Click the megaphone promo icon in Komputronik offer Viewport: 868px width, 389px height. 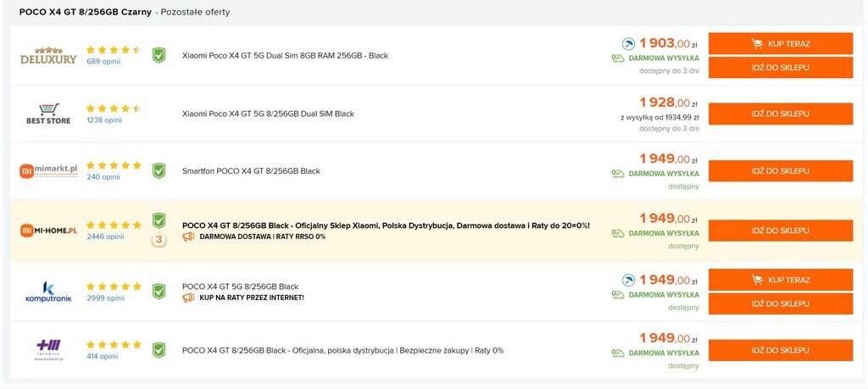coord(189,297)
